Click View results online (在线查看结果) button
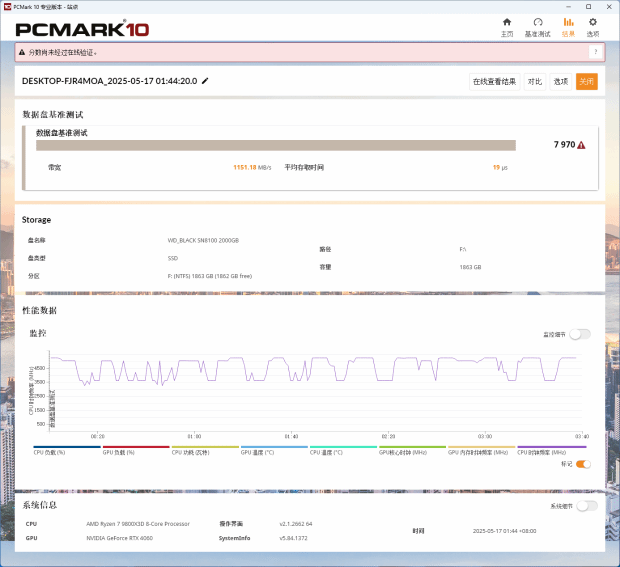The width and height of the screenshot is (620, 567). 494,81
